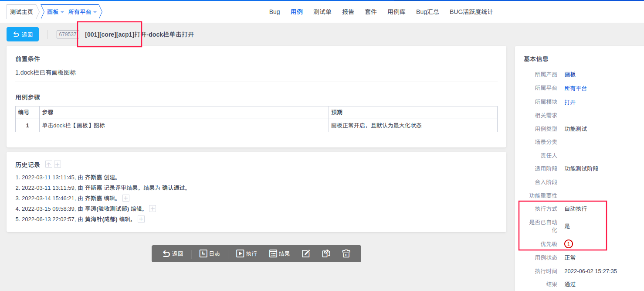Open the 画板 product dropdown in breadcrumb
Viewport: 644px width, 291px height.
coord(55,12)
